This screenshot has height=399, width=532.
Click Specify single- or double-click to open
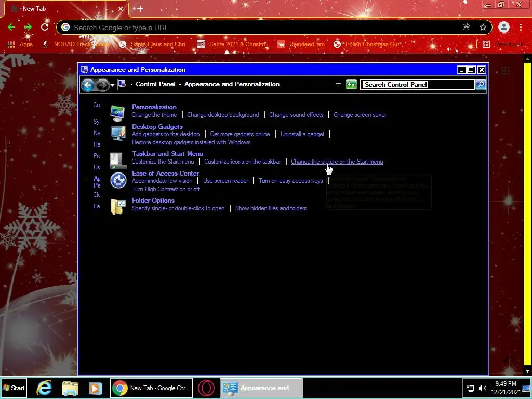(x=178, y=208)
